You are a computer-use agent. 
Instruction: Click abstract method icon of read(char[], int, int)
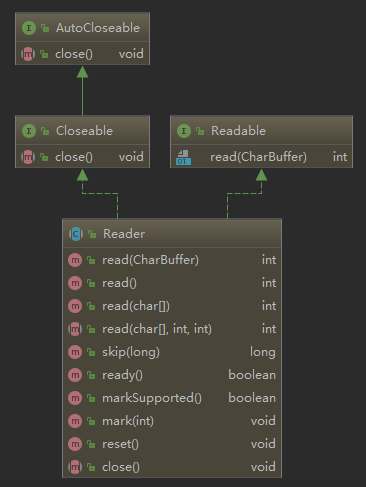tap(75, 329)
